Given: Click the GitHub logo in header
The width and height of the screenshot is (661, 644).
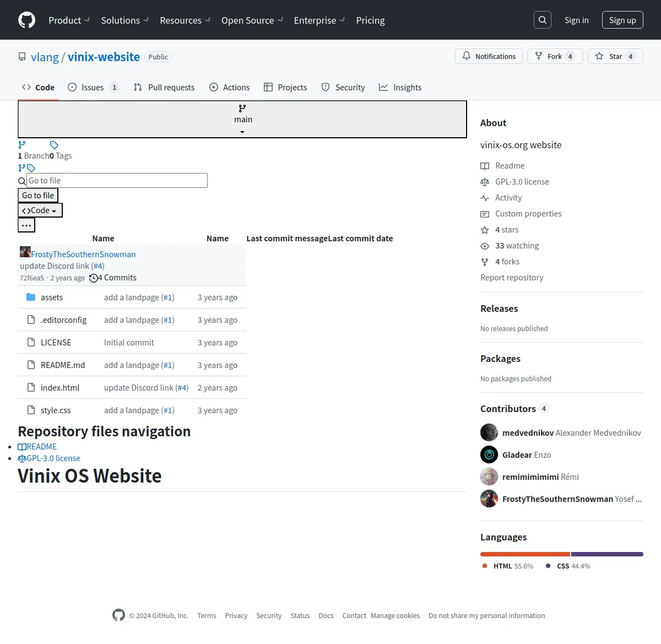Looking at the screenshot, I should pos(26,20).
